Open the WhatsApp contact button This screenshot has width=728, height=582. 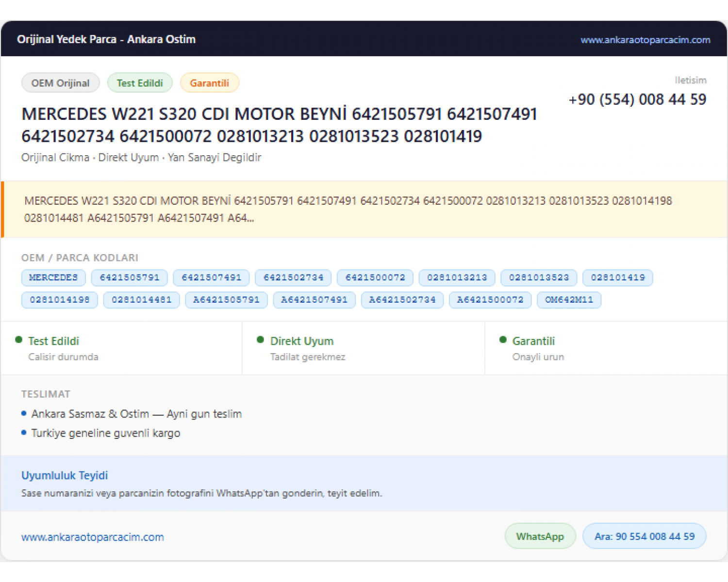(540, 536)
